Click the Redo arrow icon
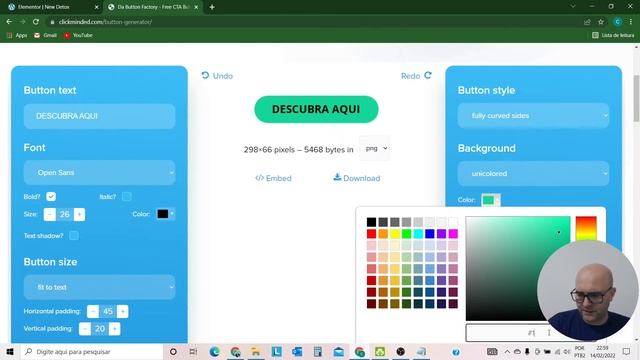This screenshot has height=360, width=640. pos(428,75)
